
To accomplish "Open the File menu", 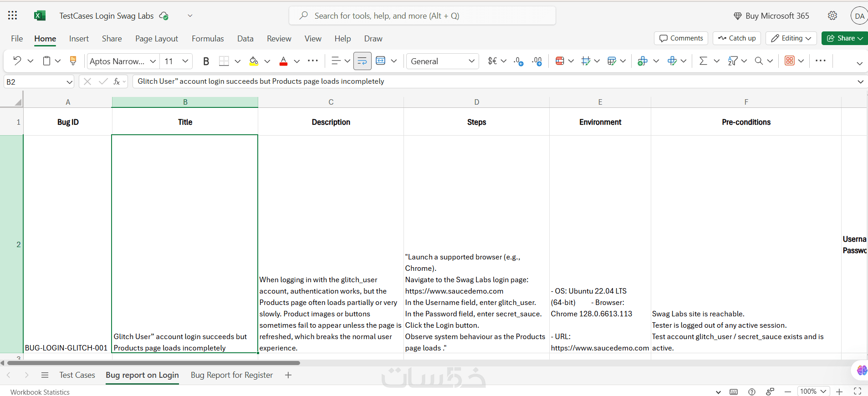I will (17, 39).
